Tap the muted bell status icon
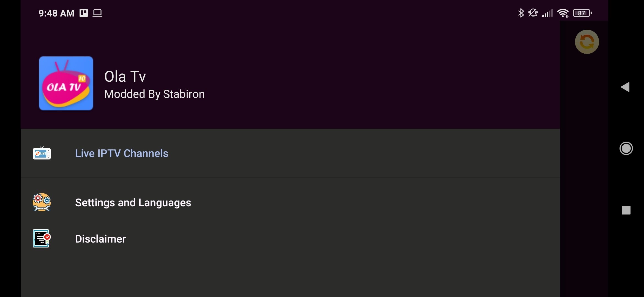 (533, 13)
